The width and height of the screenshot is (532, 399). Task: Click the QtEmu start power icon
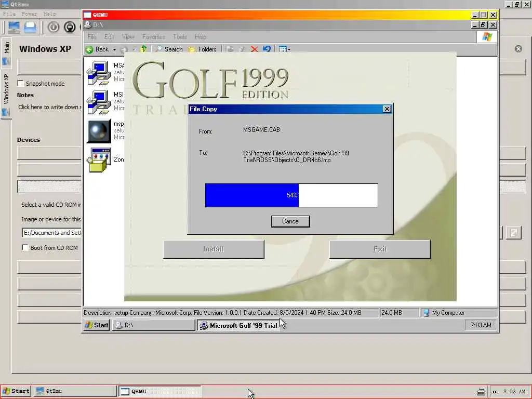point(54,27)
